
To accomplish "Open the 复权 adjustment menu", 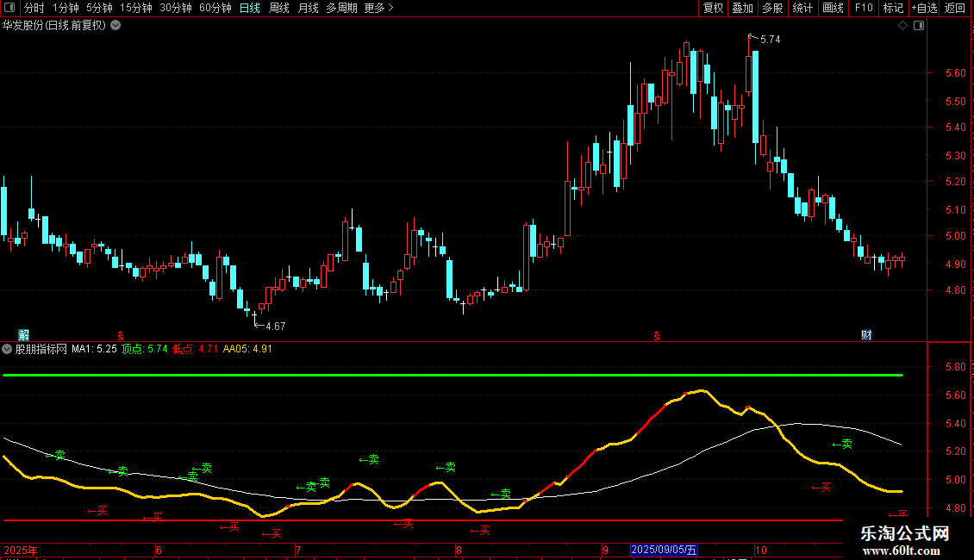I will [713, 8].
